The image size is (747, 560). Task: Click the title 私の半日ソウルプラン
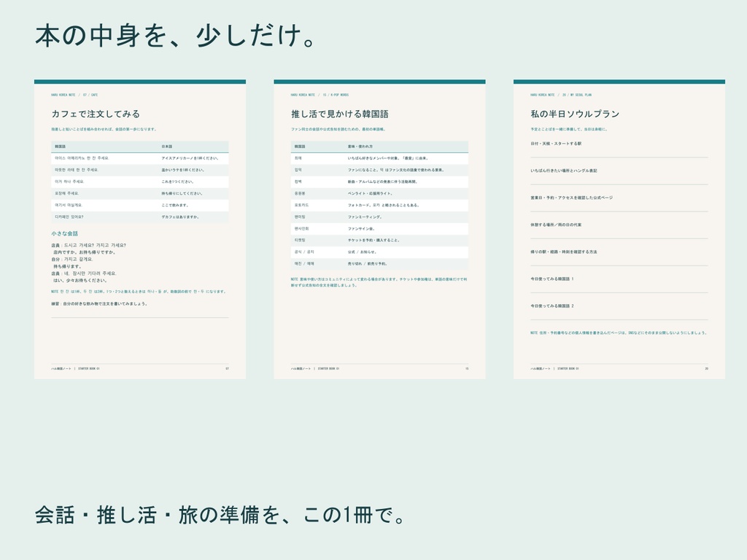575,114
